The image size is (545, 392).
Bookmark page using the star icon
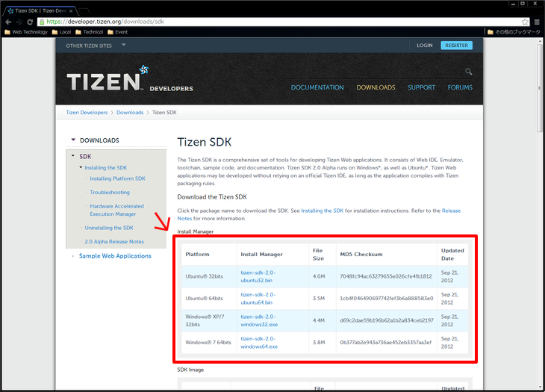point(525,22)
